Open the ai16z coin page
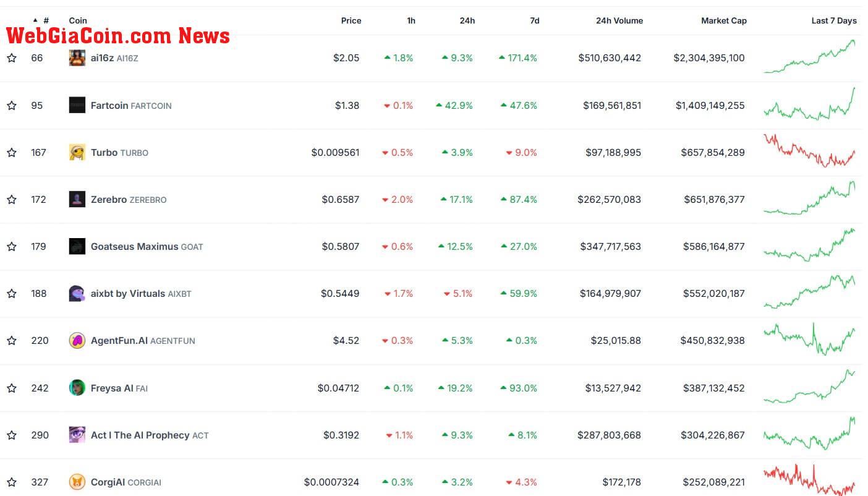868x496 pixels. tap(114, 58)
